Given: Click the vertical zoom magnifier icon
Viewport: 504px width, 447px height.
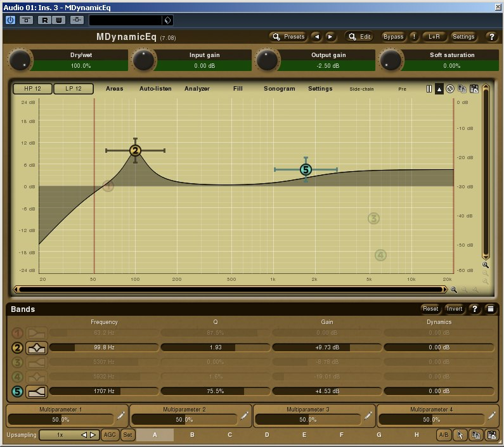Looking at the screenshot, I should coord(486,265).
